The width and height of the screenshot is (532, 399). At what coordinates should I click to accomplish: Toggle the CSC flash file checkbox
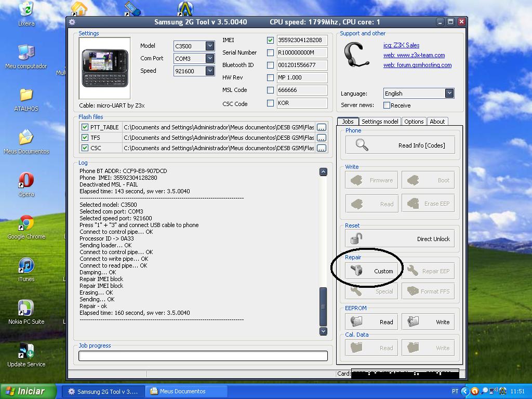pos(85,148)
